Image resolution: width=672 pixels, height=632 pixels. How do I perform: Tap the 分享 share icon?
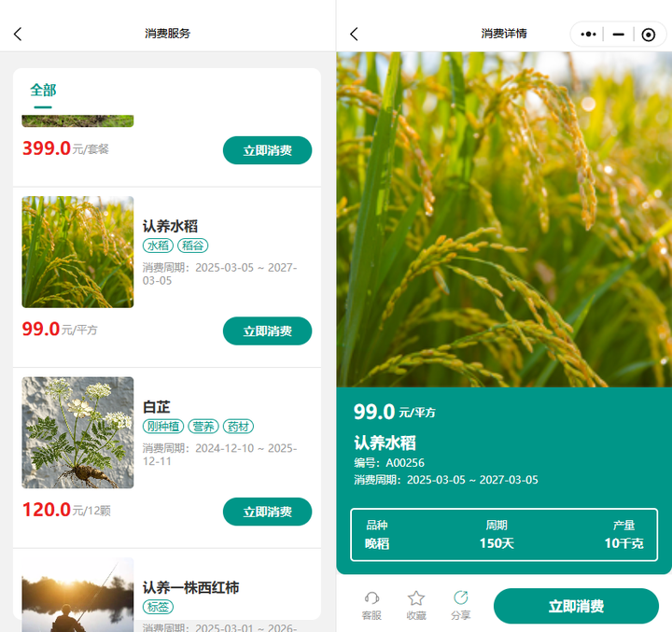[x=460, y=604]
